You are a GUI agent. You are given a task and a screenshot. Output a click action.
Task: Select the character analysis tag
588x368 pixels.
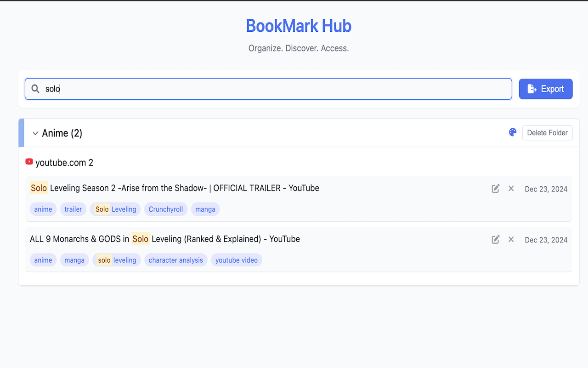(x=175, y=260)
